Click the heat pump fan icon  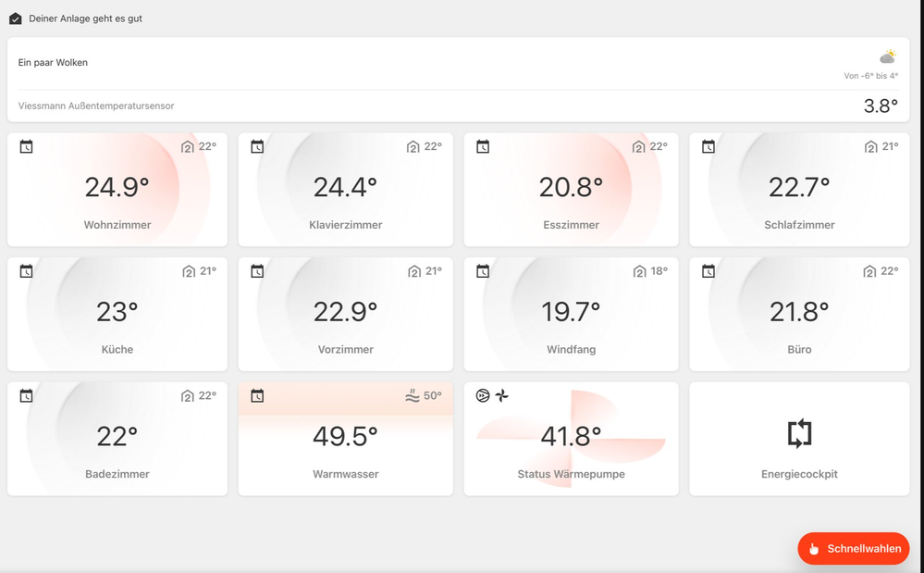502,396
